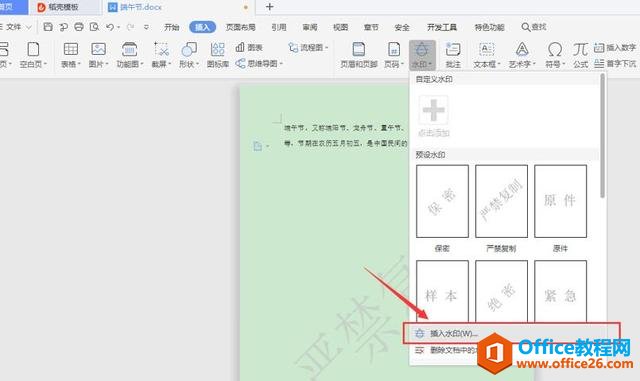The image size is (640, 381).
Task: Open the 页面布局 ribbon tab
Action: click(240, 27)
